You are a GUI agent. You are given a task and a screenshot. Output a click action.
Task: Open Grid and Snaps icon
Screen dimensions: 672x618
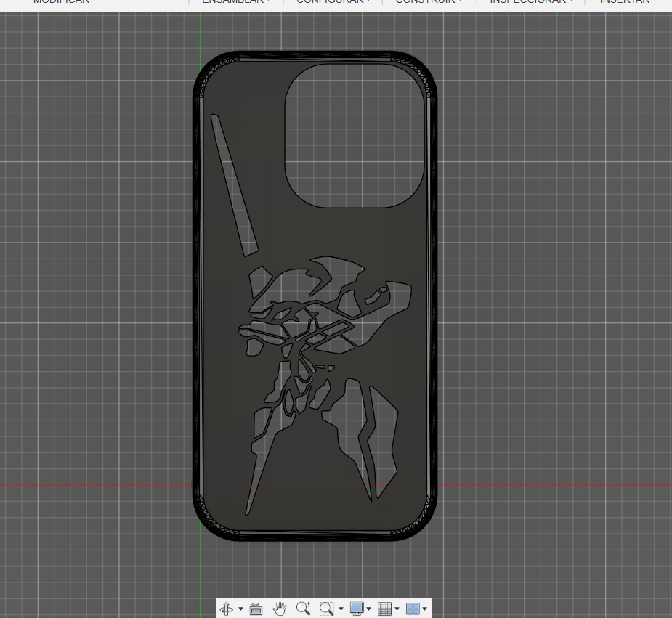(384, 609)
